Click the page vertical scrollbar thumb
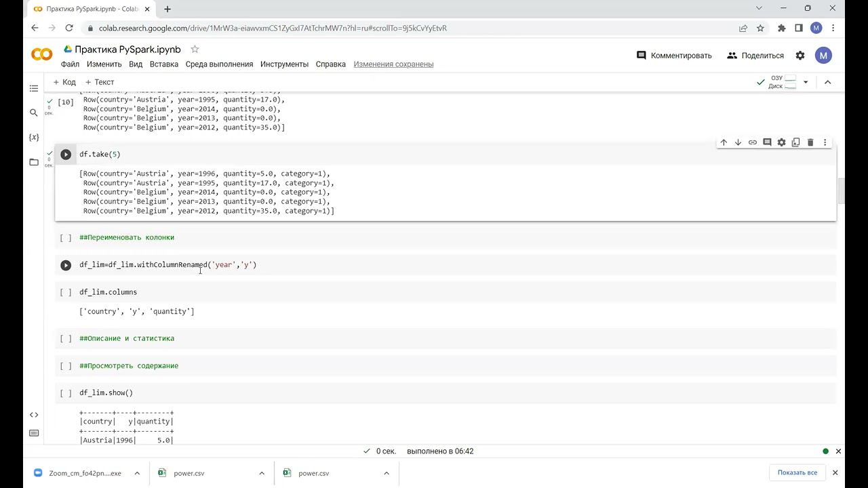 842,190
